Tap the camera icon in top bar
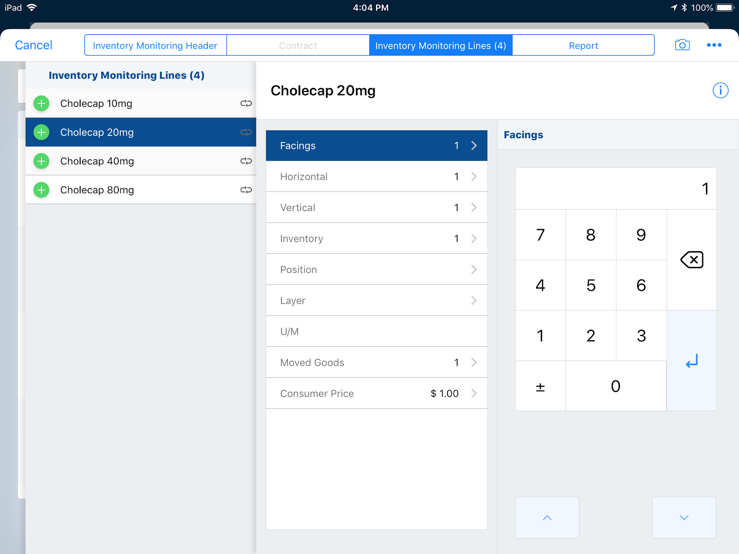This screenshot has width=739, height=554. tap(682, 45)
